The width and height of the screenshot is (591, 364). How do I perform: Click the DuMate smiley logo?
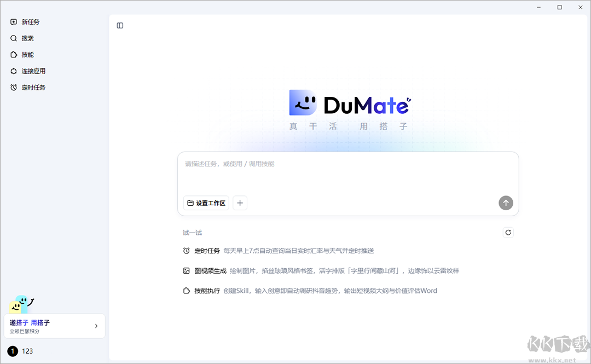coord(303,102)
